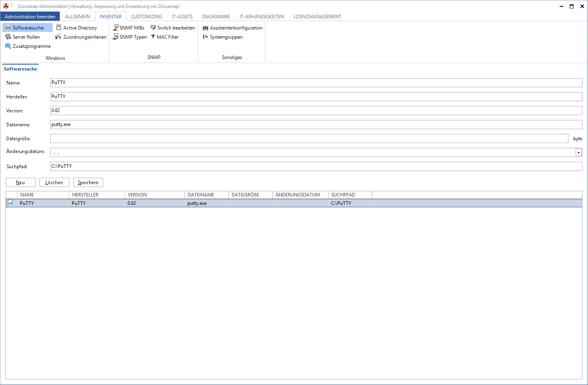
Task: Open MAC Filter settings
Action: (x=165, y=37)
